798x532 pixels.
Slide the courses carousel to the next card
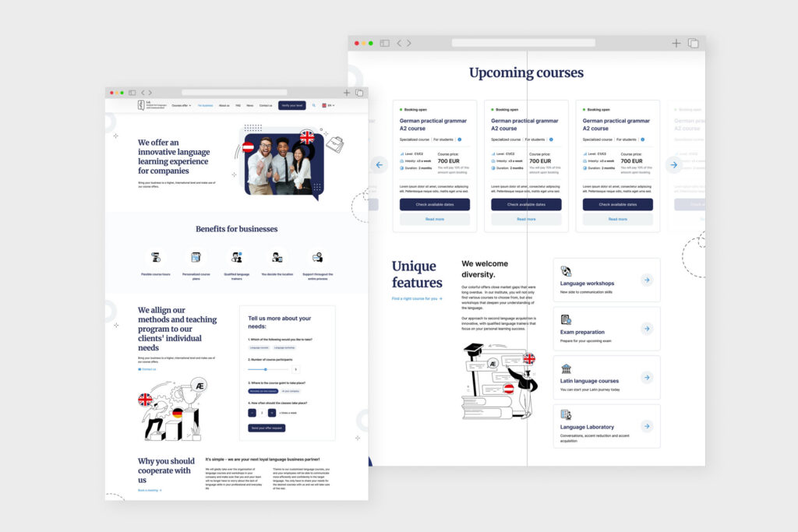click(674, 165)
